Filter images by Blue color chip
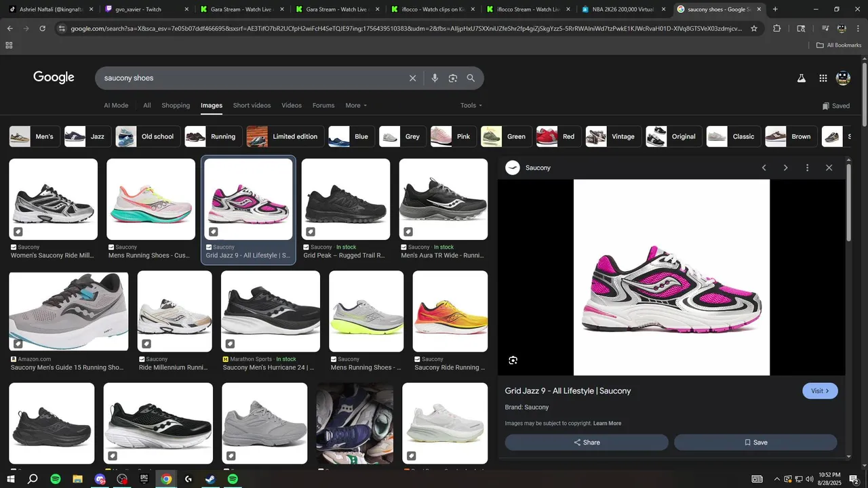Screen dimensions: 868x488 (x=352, y=136)
